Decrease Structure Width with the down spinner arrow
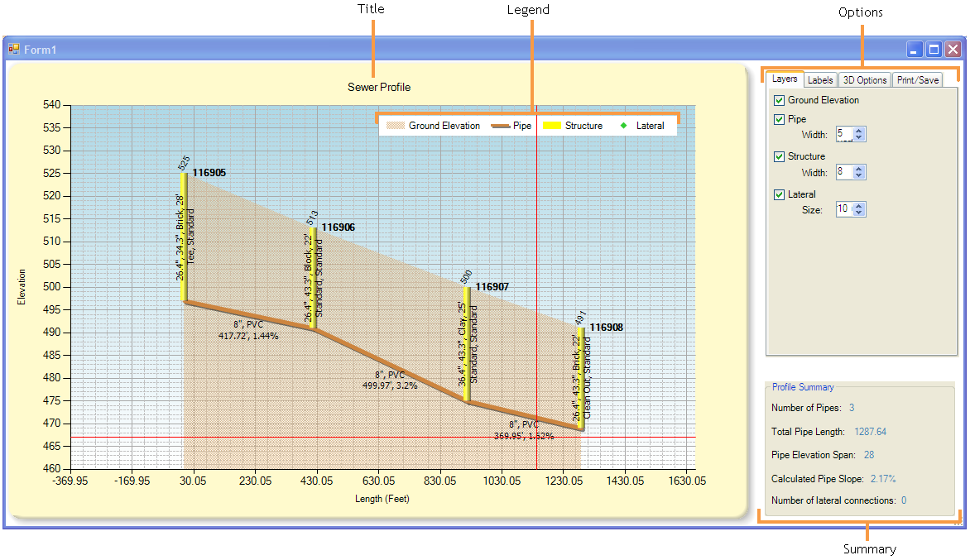This screenshot has width=970, height=560. click(x=859, y=175)
